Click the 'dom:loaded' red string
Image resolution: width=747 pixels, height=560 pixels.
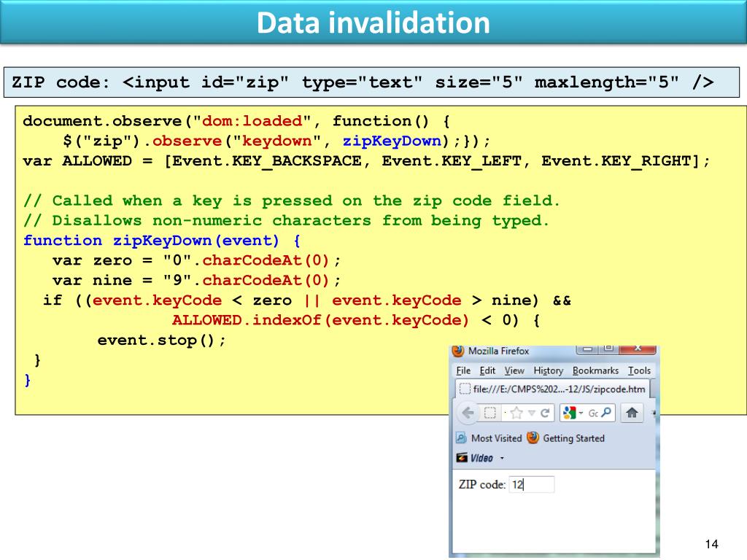pyautogui.click(x=252, y=121)
